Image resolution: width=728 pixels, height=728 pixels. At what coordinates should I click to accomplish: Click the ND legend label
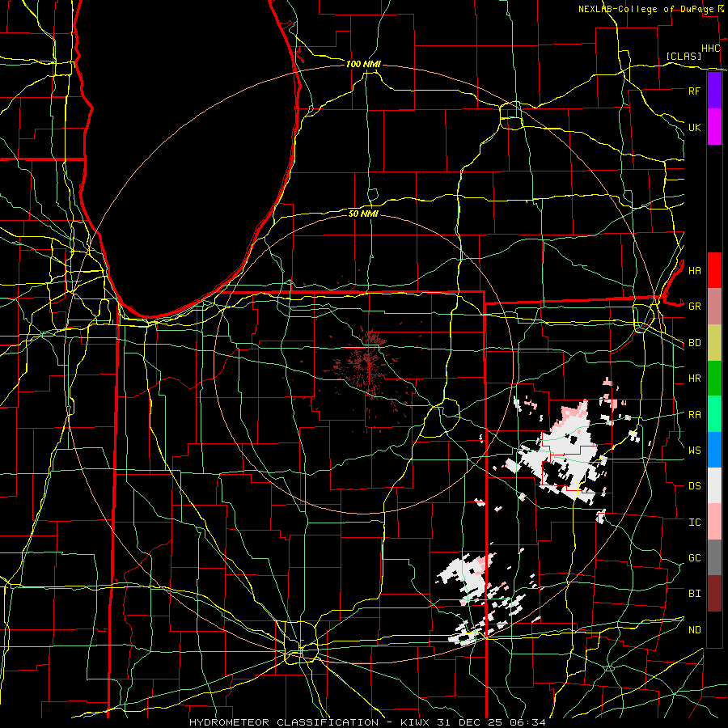694,630
